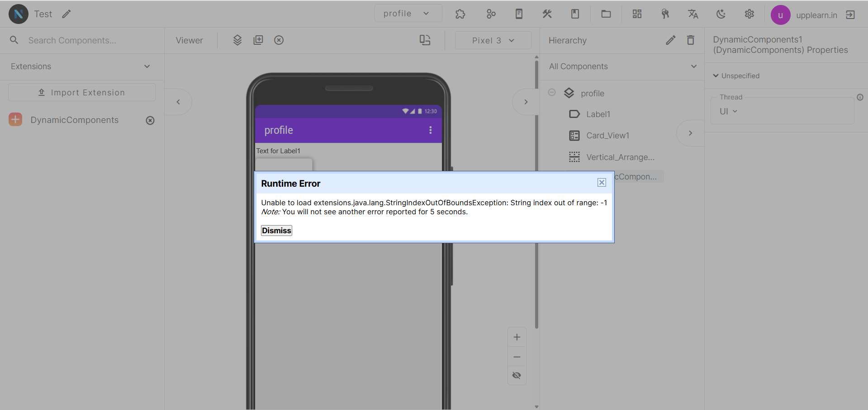
Task: Click the Hierarchy panel label
Action: point(567,40)
